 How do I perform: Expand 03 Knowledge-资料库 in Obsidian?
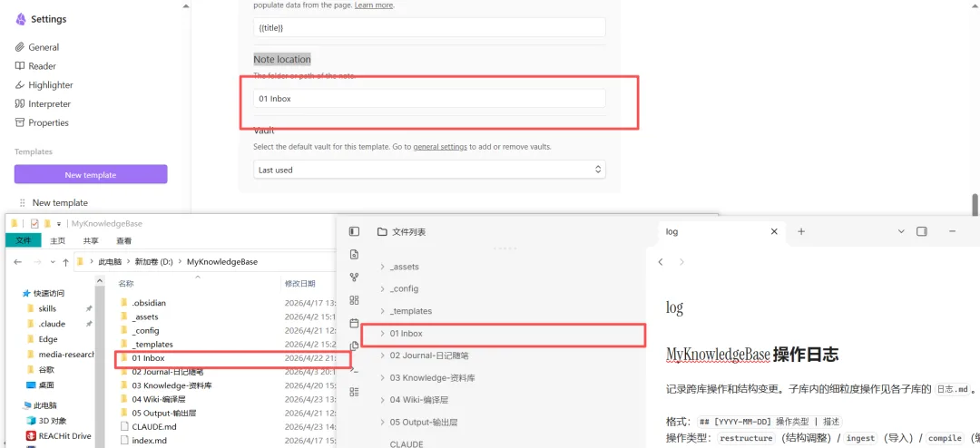(382, 378)
